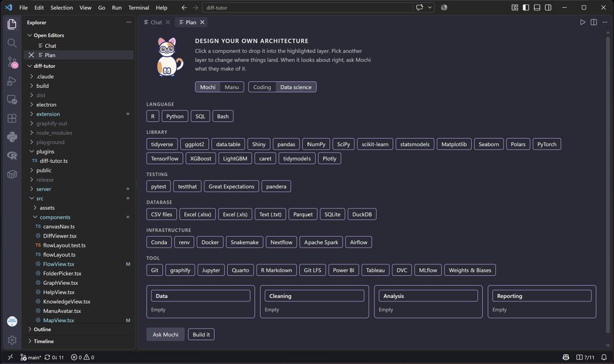Click the icon right of command center

444,7
